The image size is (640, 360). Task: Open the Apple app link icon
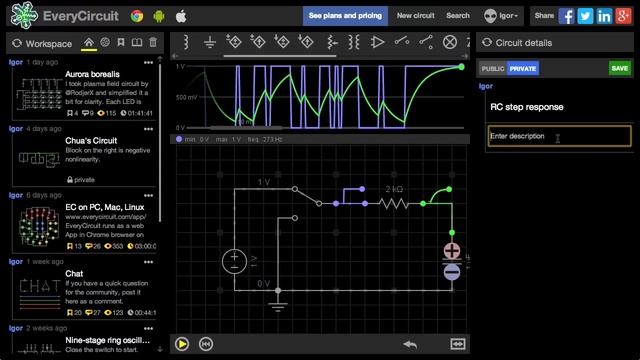tap(181, 16)
